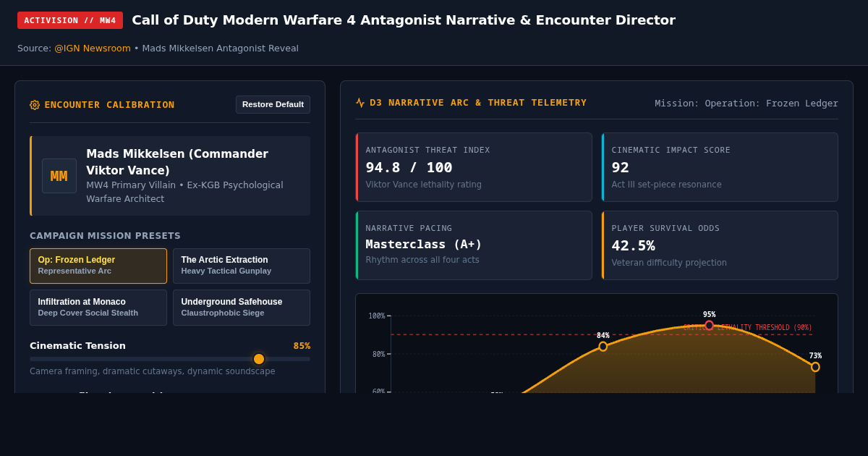Click the 84% point on threat chart
Viewport: 868px width, 456px height.
[x=603, y=347]
